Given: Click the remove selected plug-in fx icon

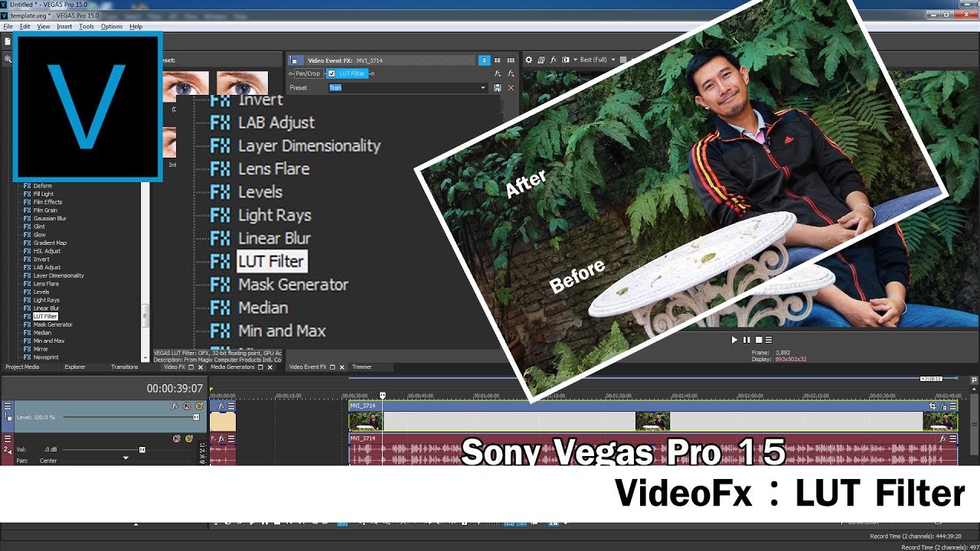Looking at the screenshot, I should [x=511, y=73].
